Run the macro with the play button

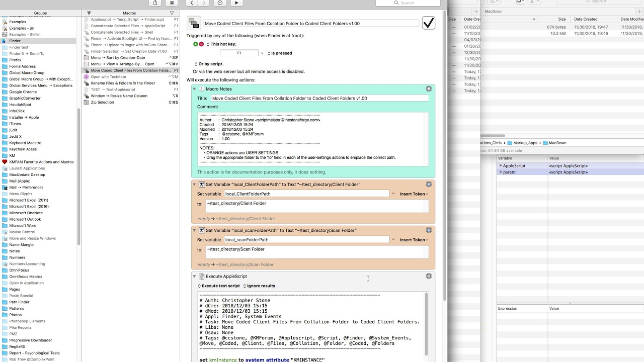click(x=236, y=3)
